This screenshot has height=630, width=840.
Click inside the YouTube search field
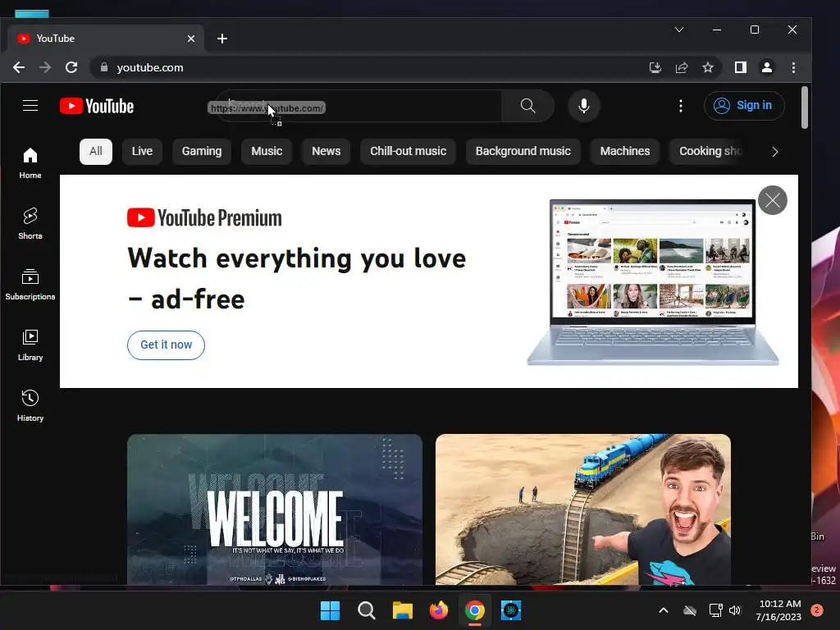point(359,106)
